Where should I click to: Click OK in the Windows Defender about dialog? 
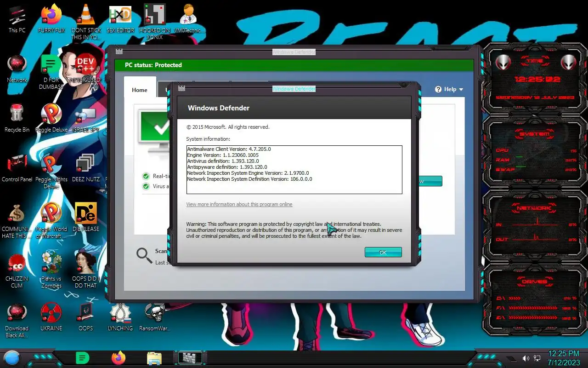point(383,252)
